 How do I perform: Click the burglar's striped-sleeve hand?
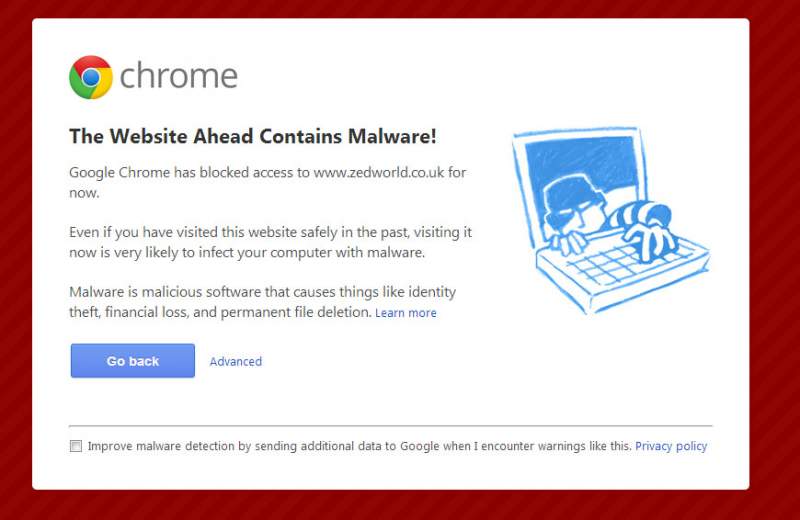pyautogui.click(x=652, y=231)
